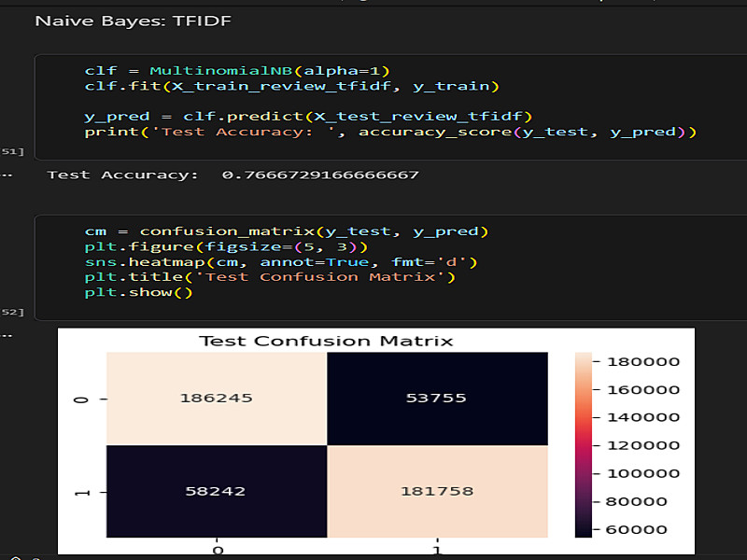
Task: Open the output options menu for cell 52
Action: click(x=7, y=334)
